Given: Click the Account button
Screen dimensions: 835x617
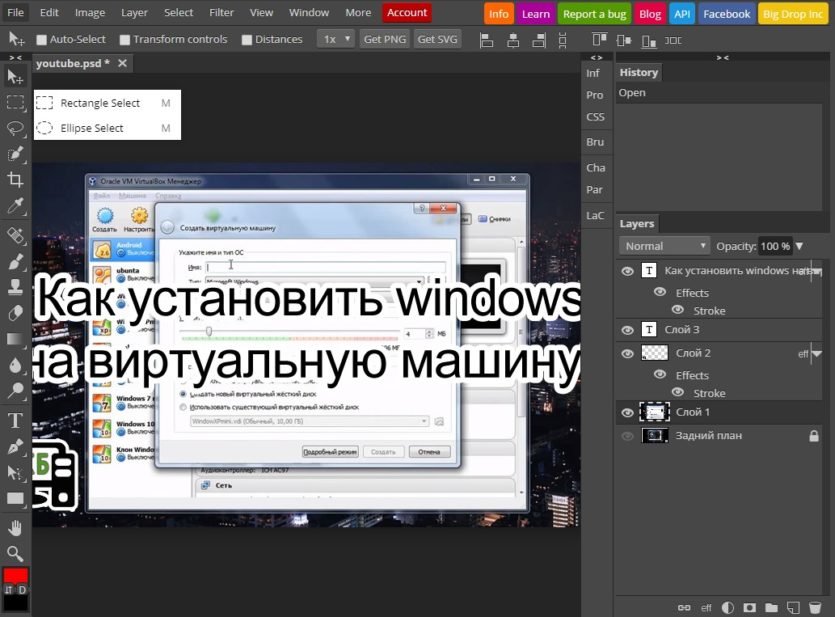Looking at the screenshot, I should [x=407, y=13].
